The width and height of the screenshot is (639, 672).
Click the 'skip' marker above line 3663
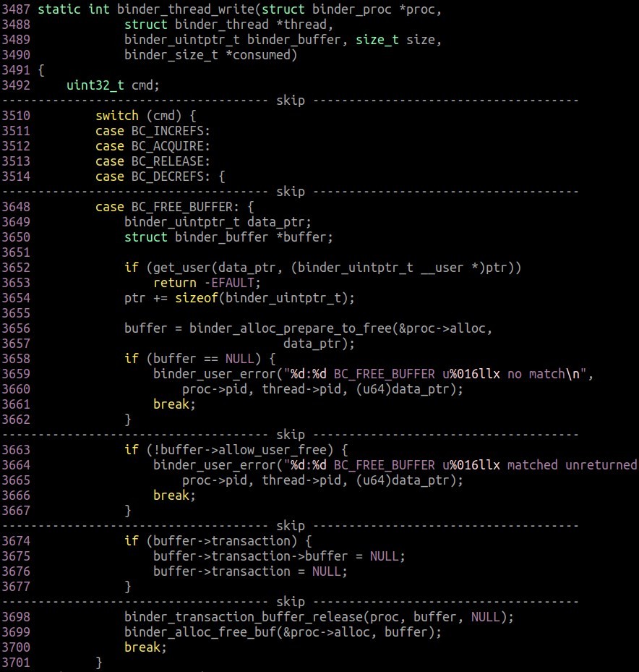[291, 435]
